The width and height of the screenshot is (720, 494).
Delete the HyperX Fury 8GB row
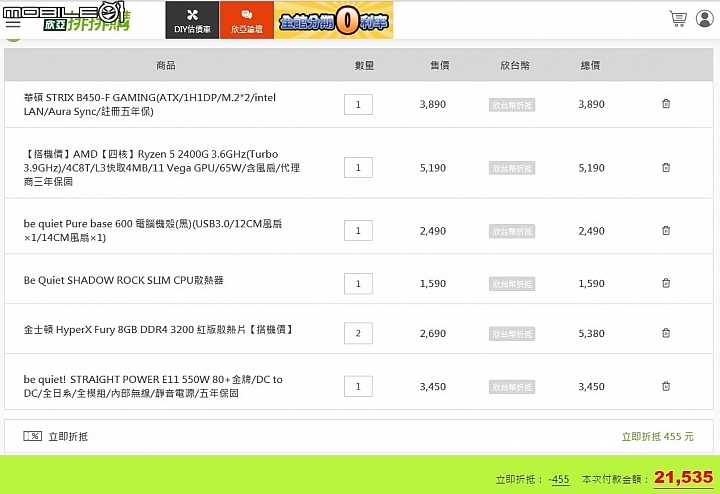tap(666, 333)
